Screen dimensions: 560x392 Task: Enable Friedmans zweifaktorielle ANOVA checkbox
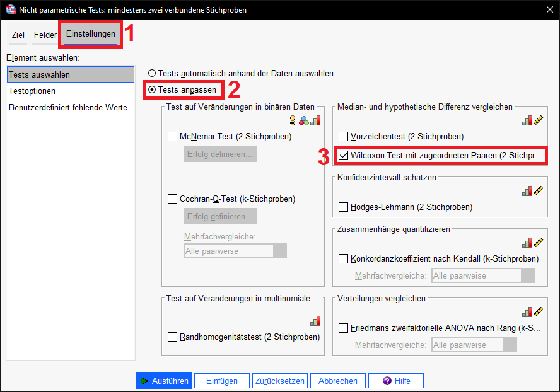coord(343,328)
